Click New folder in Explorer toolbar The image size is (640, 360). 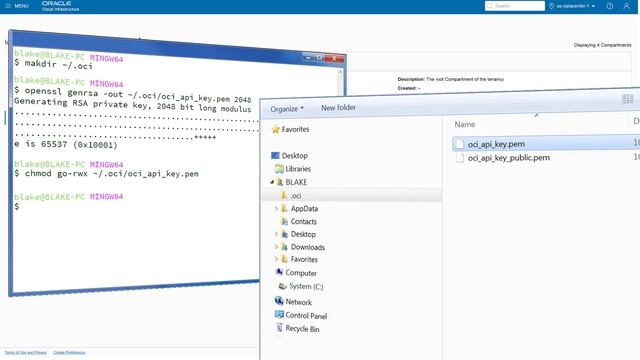tap(338, 108)
